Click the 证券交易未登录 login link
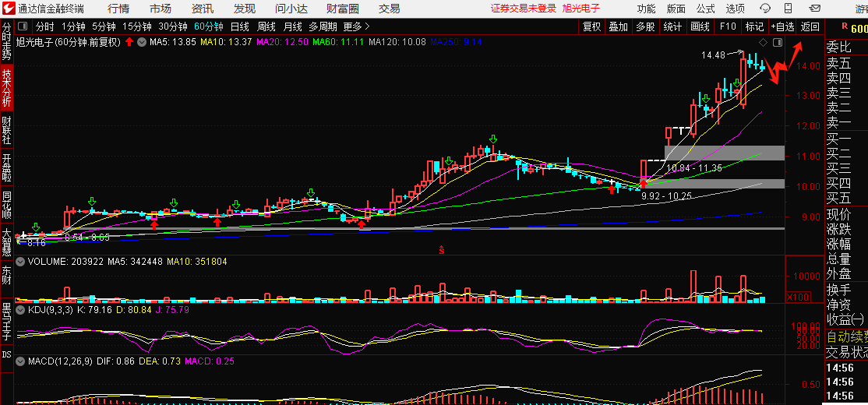Image resolution: width=868 pixels, height=405 pixels. (x=524, y=9)
